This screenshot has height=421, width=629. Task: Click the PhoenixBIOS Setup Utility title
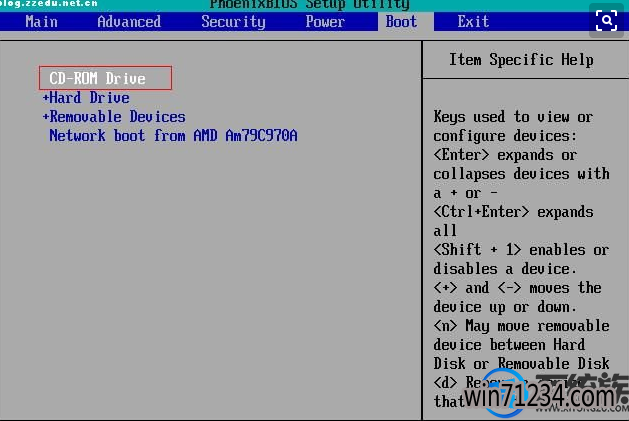[309, 4]
